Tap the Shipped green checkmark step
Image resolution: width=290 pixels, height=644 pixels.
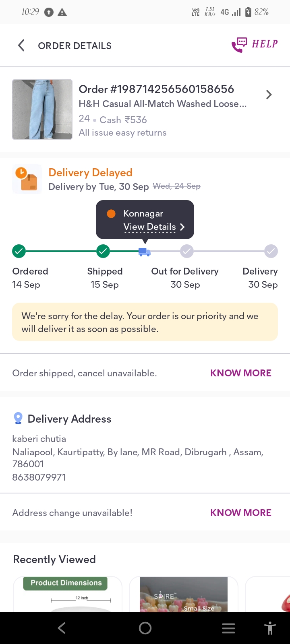point(103,251)
